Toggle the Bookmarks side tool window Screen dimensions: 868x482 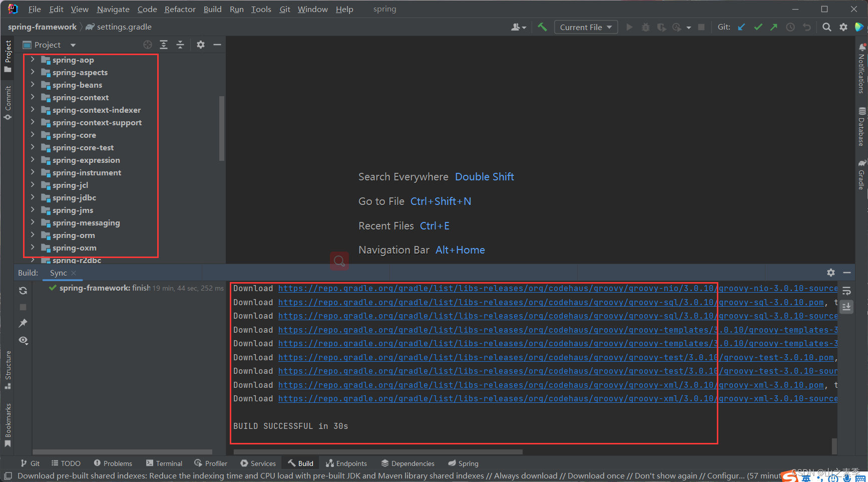pos(8,425)
